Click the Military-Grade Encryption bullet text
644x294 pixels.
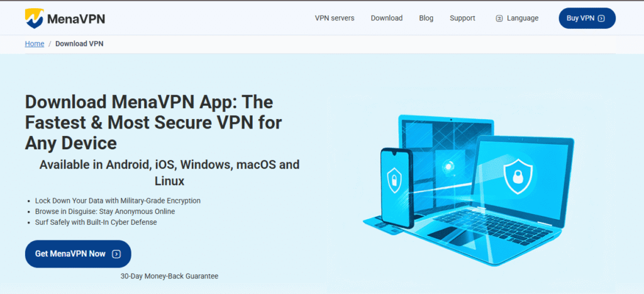118,201
